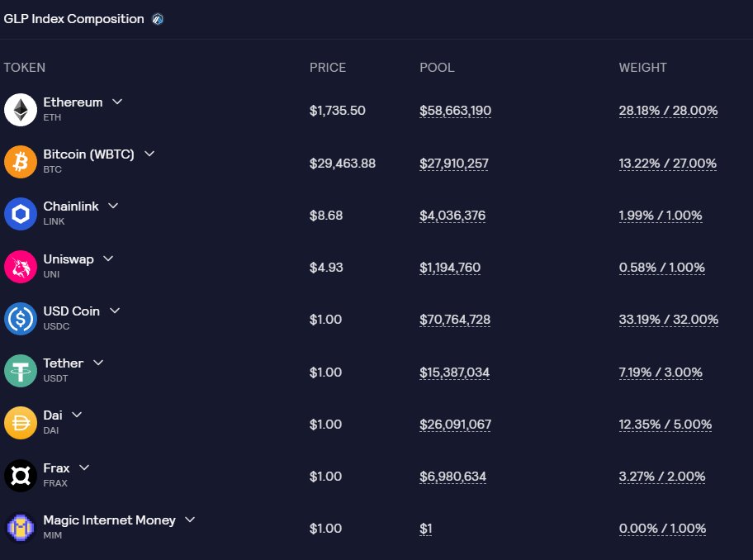Click the Dai pool value $26,091,067

[x=455, y=425]
